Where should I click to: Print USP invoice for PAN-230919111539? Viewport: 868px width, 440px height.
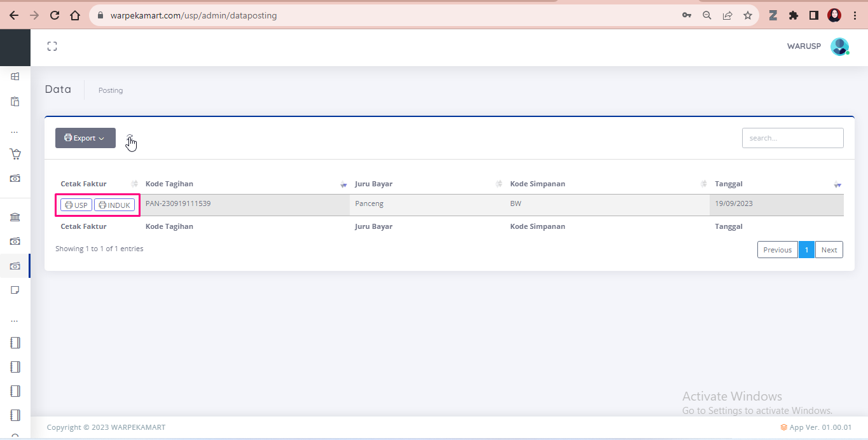[x=76, y=205]
